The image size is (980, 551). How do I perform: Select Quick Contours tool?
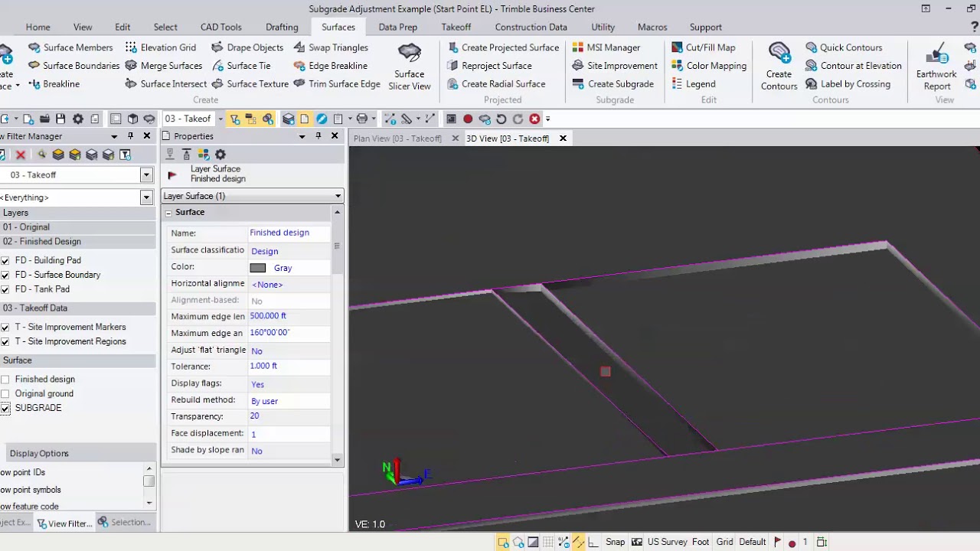point(844,47)
